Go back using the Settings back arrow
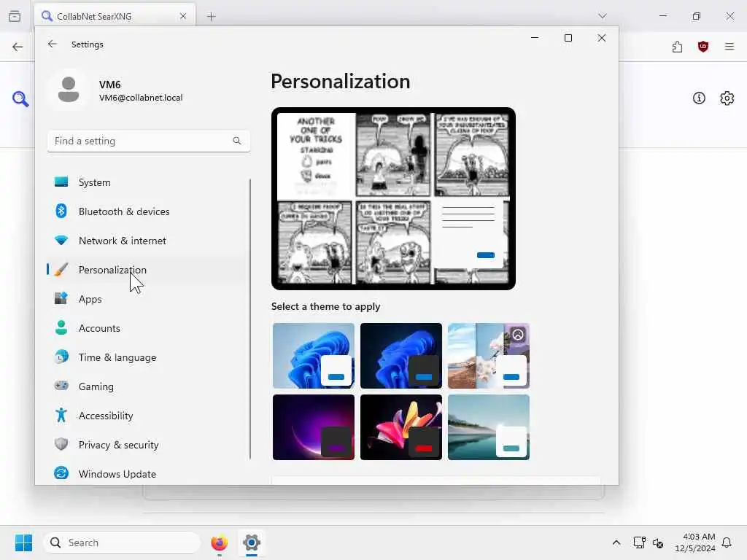 click(53, 44)
